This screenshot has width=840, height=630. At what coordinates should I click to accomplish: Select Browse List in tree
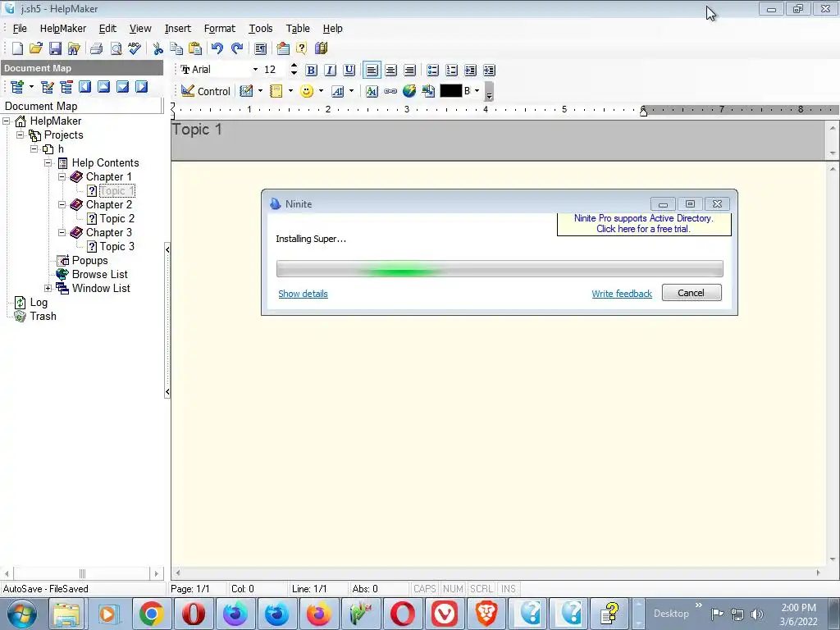click(x=99, y=274)
